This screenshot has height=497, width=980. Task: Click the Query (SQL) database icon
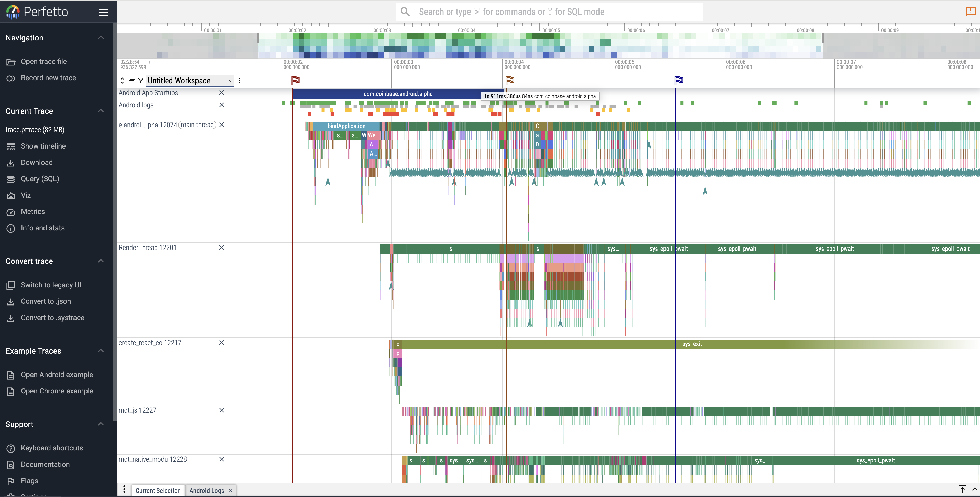[x=11, y=179]
